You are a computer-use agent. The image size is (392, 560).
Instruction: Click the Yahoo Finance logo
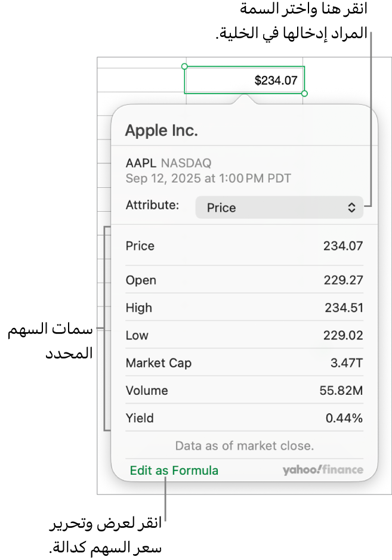click(x=323, y=469)
